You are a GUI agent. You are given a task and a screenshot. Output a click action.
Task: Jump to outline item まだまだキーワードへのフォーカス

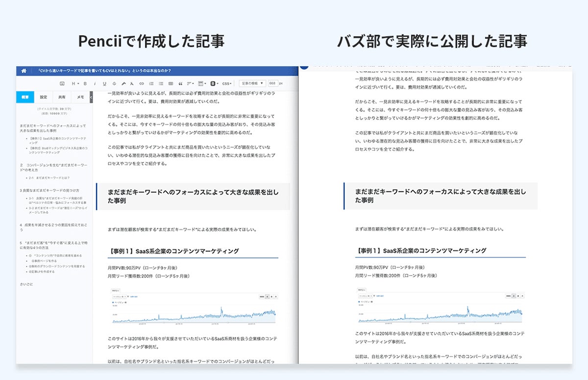(52, 128)
